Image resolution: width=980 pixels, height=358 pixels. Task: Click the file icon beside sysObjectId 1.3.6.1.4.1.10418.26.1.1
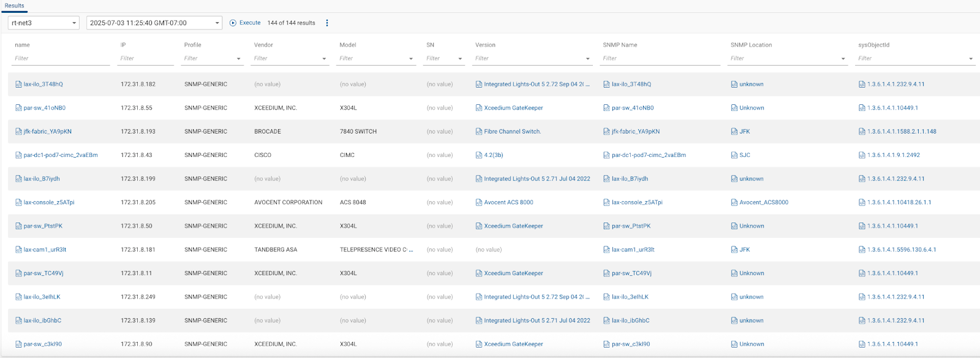coord(862,202)
